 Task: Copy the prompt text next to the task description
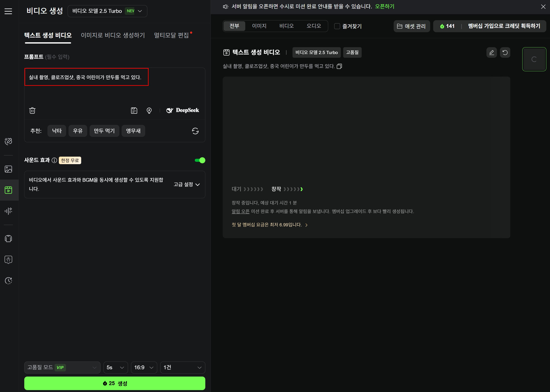tap(339, 66)
